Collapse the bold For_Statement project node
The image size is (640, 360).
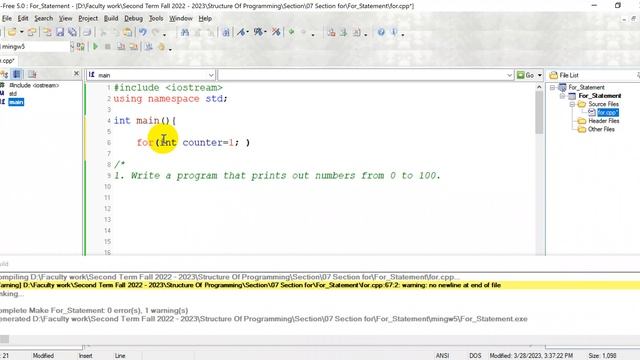click(x=562, y=96)
